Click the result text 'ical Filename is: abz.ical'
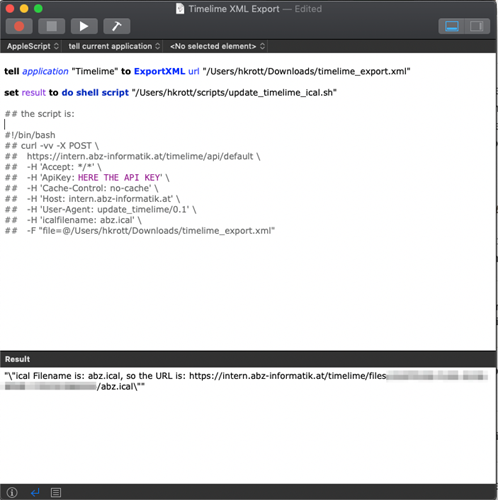The image size is (498, 500). (68, 376)
